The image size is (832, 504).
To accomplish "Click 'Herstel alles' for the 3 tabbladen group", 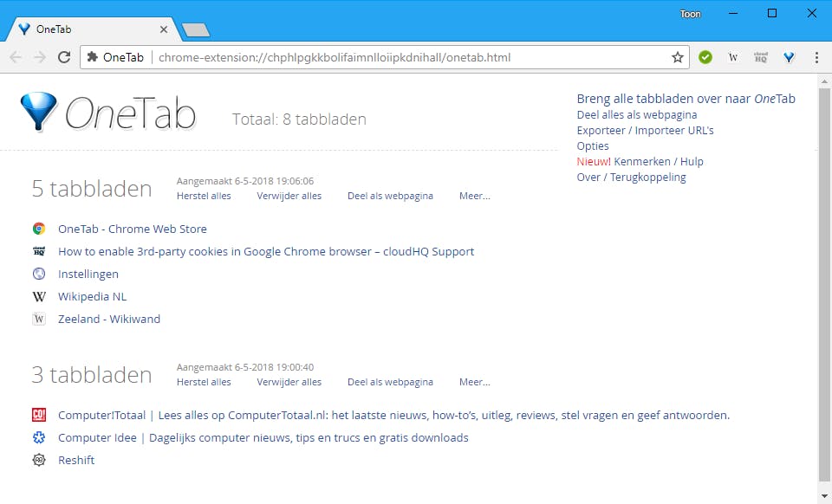I will 204,382.
